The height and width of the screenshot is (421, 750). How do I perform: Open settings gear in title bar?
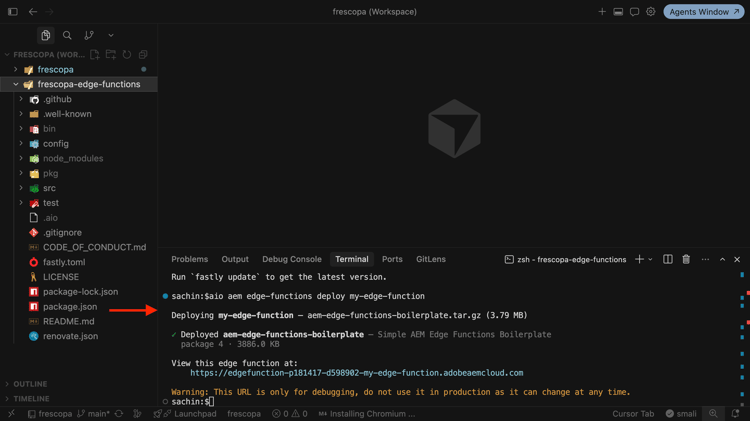(x=651, y=11)
